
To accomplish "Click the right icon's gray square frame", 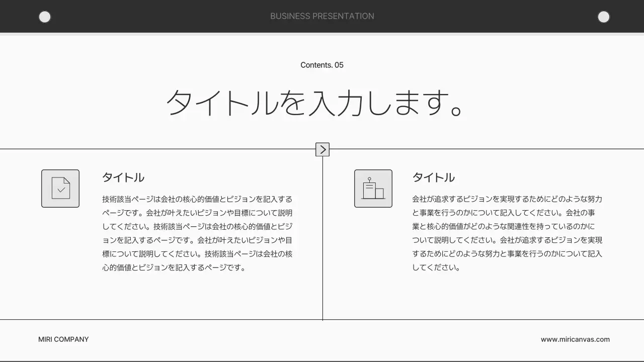I will [x=373, y=189].
